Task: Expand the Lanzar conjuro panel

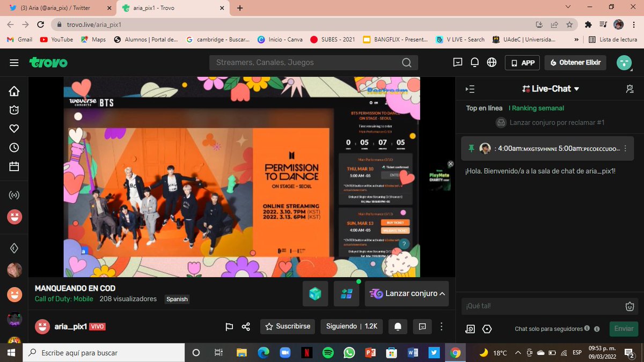Action: pos(407,293)
